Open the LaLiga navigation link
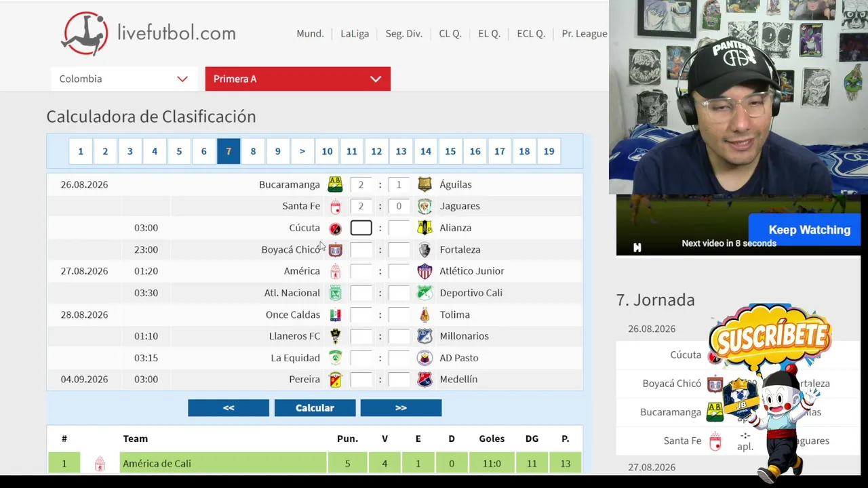Viewport: 868px width, 488px height. click(x=355, y=34)
